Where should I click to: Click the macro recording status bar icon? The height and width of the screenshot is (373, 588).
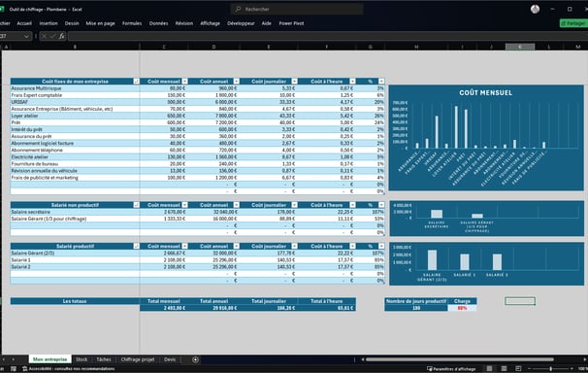pyautogui.click(x=14, y=369)
